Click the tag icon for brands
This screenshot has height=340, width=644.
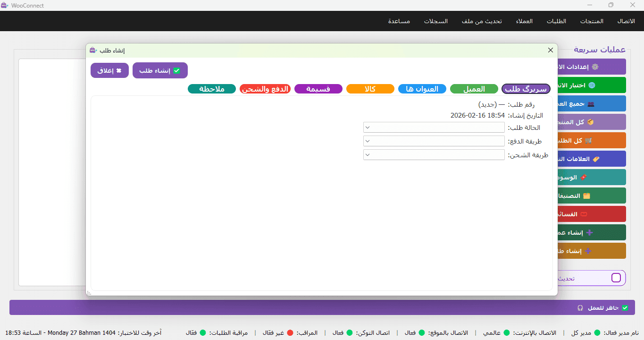(596, 159)
